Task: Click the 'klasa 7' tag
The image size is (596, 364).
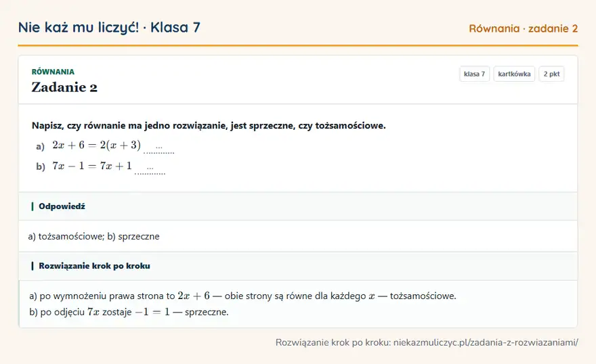Action: [x=474, y=74]
